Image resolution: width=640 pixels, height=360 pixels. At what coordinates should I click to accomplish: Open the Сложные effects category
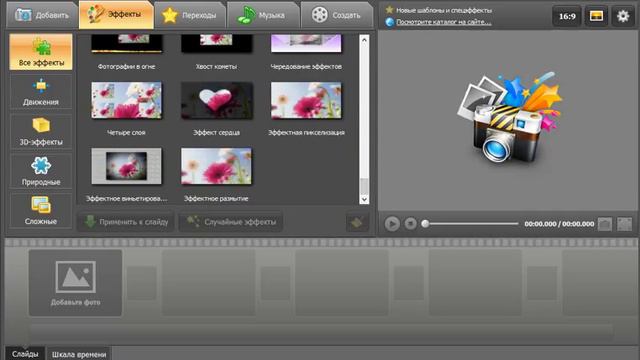coord(41,211)
